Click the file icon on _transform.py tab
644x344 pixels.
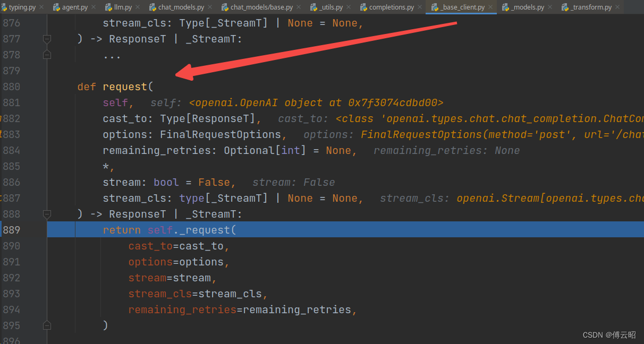[x=565, y=7]
